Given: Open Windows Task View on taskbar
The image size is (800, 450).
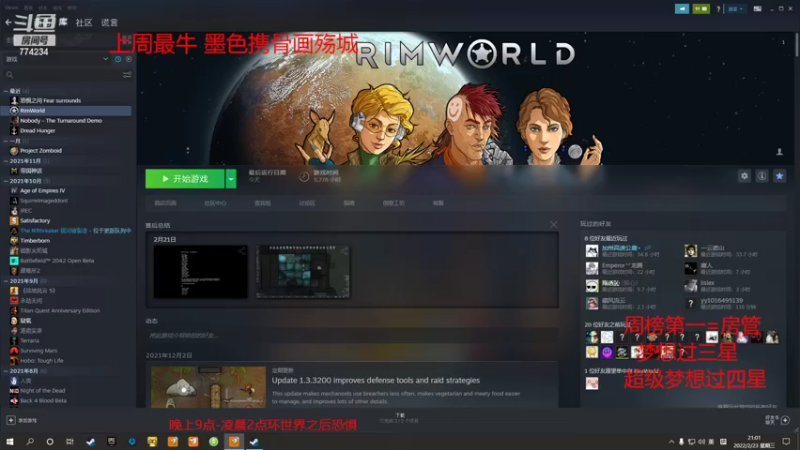Looking at the screenshot, I should click(70, 441).
